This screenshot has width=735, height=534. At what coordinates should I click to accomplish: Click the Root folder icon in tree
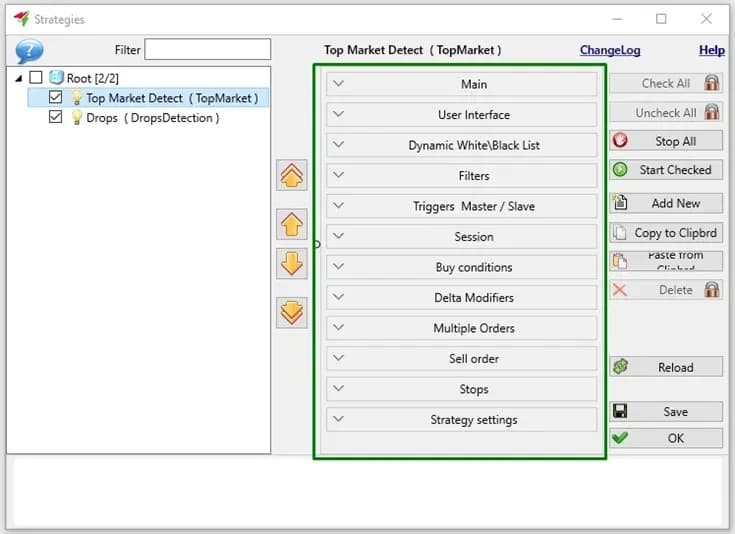[x=56, y=77]
